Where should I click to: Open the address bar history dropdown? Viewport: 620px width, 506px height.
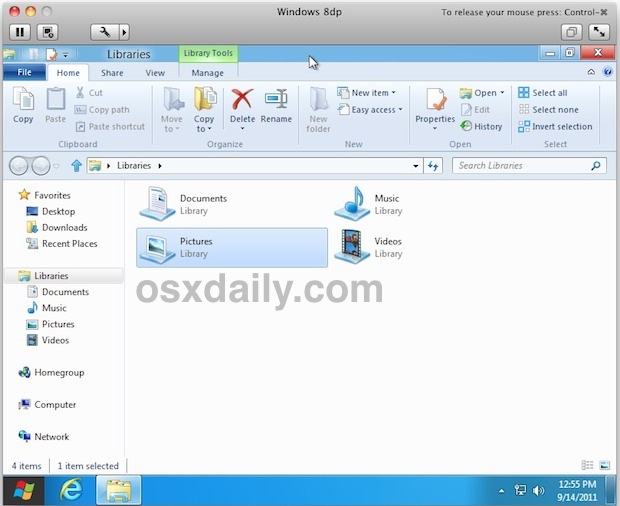click(x=416, y=166)
